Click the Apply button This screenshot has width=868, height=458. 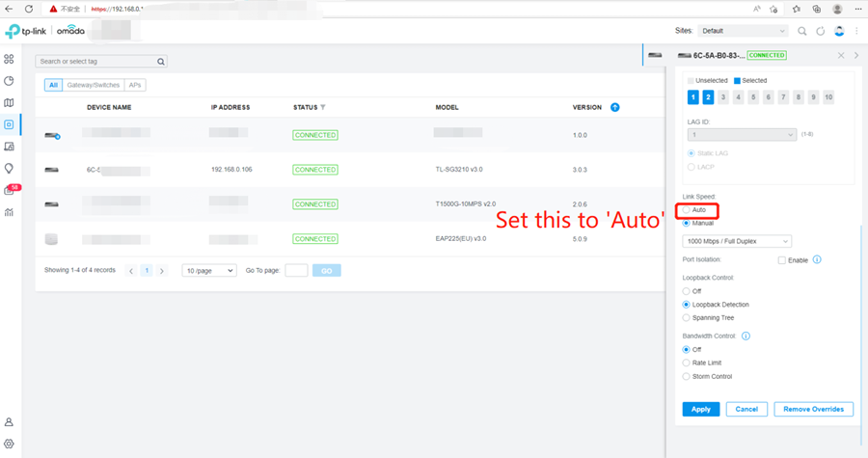click(701, 410)
